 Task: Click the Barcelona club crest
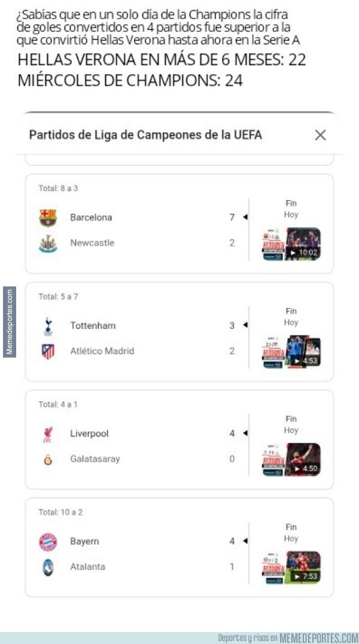(48, 218)
